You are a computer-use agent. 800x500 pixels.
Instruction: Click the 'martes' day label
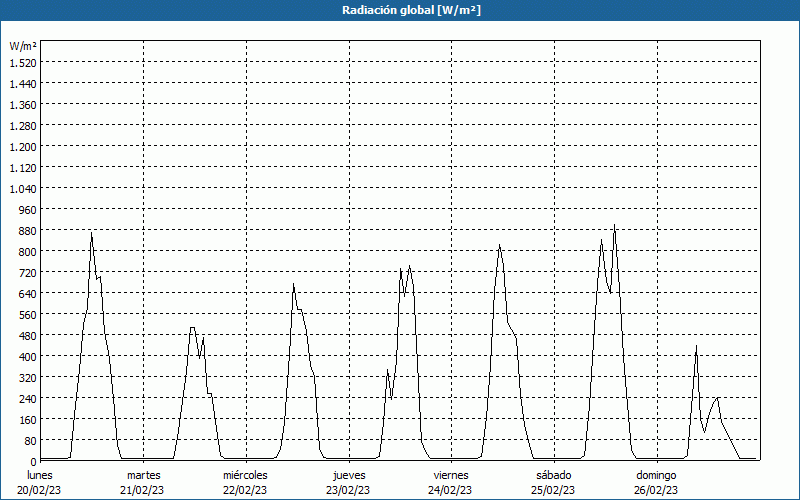tap(144, 475)
